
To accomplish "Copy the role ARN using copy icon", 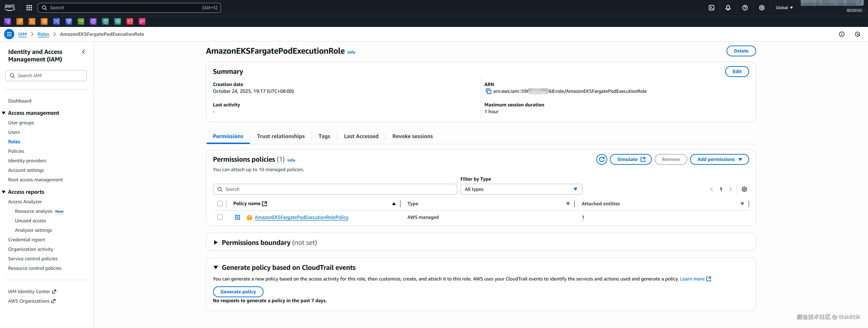I will click(x=488, y=91).
